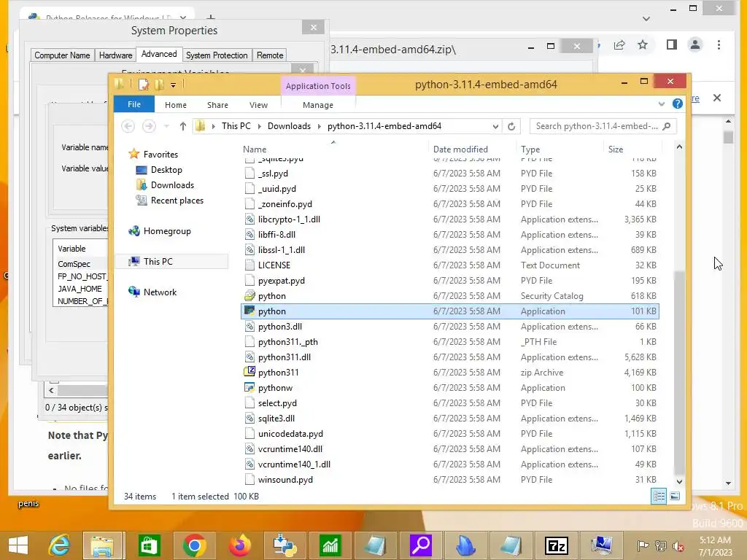This screenshot has width=747, height=560.
Task: Select the pythonw Application file
Action: coord(275,388)
